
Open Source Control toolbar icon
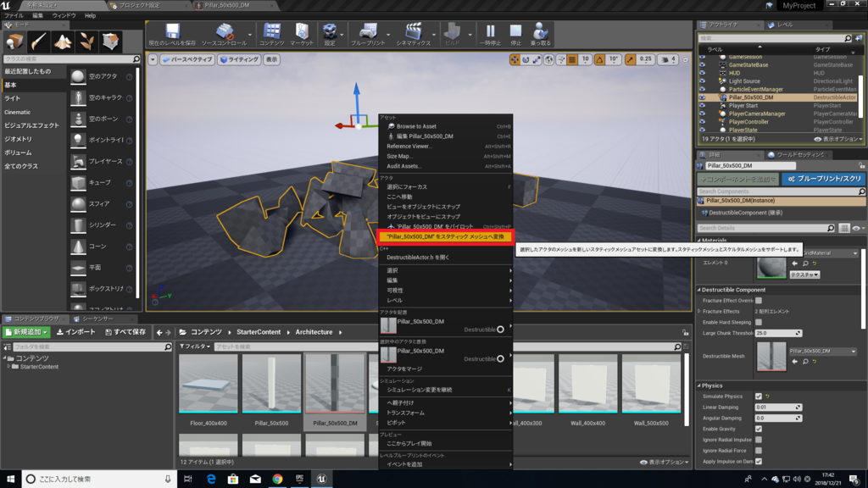click(x=224, y=34)
